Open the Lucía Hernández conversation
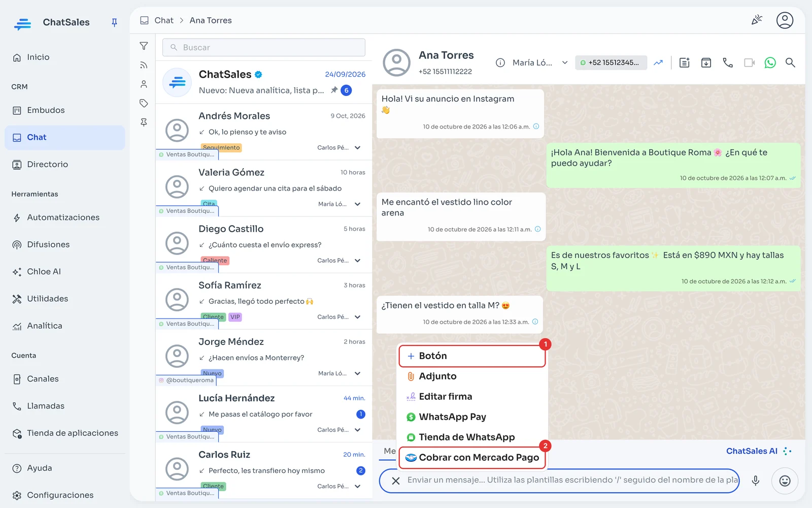 tap(264, 414)
